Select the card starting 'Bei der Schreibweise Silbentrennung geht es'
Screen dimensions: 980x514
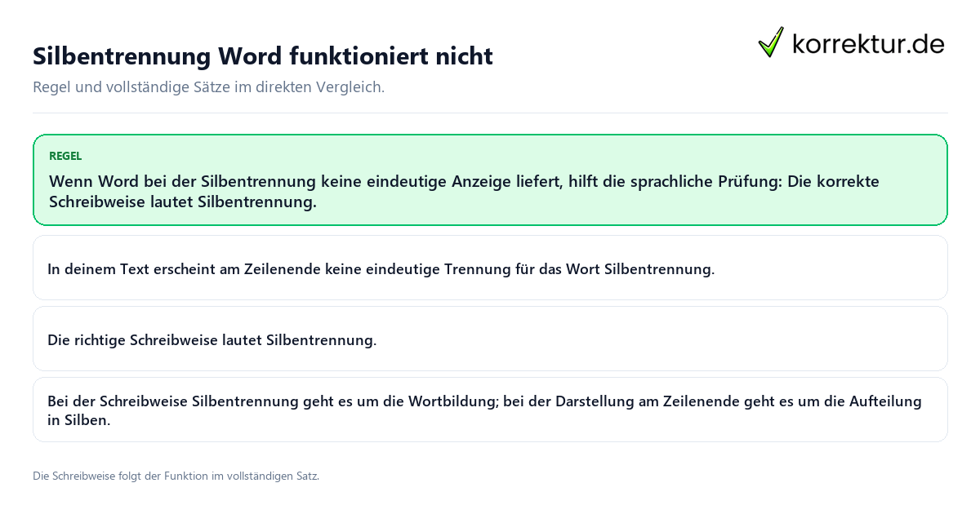(490, 410)
